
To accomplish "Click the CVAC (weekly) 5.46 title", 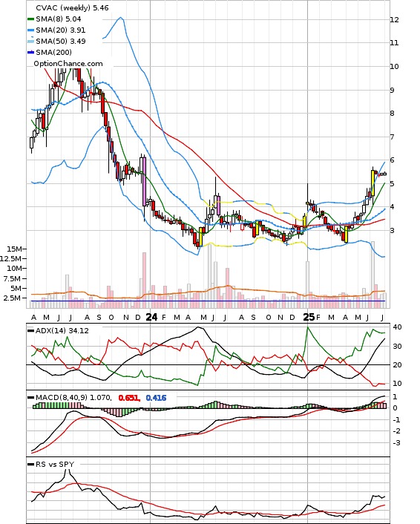I will (72, 7).
